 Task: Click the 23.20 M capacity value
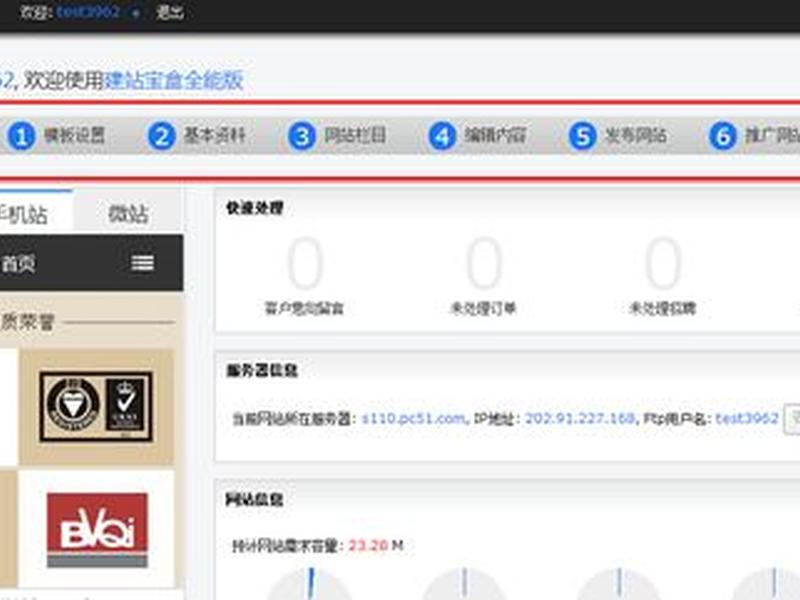(376, 545)
